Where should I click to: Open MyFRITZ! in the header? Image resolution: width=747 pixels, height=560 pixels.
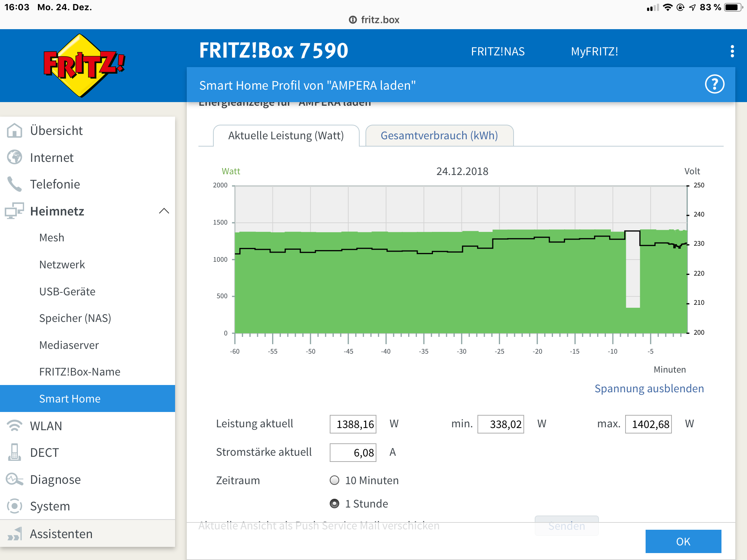point(594,51)
